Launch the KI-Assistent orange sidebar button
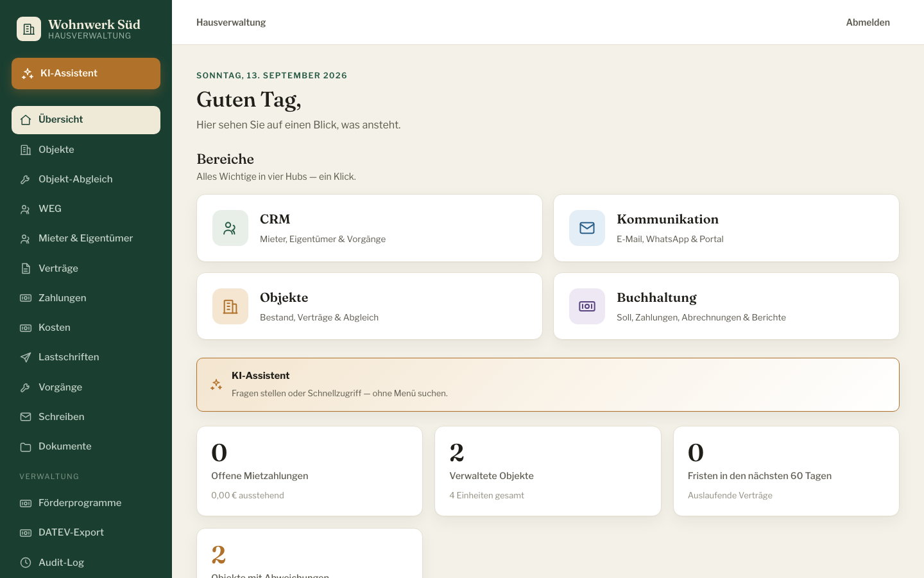This screenshot has width=924, height=578. coord(86,73)
